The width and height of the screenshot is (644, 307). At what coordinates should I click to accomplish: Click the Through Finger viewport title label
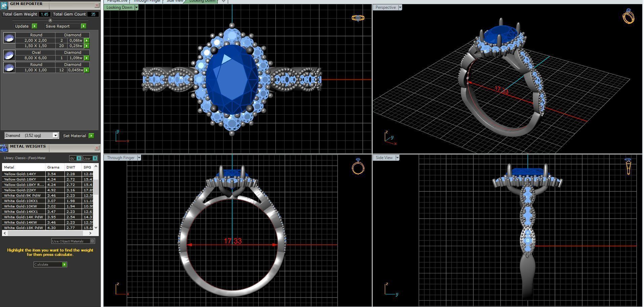click(x=121, y=158)
